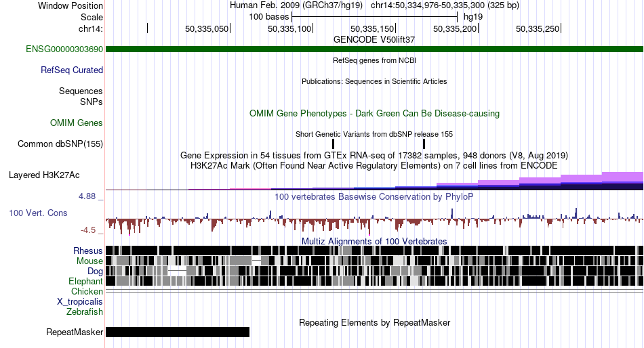Screen dimensions: 644x348
Task: Click the ENSG00000303690 gene label
Action: tap(64, 49)
